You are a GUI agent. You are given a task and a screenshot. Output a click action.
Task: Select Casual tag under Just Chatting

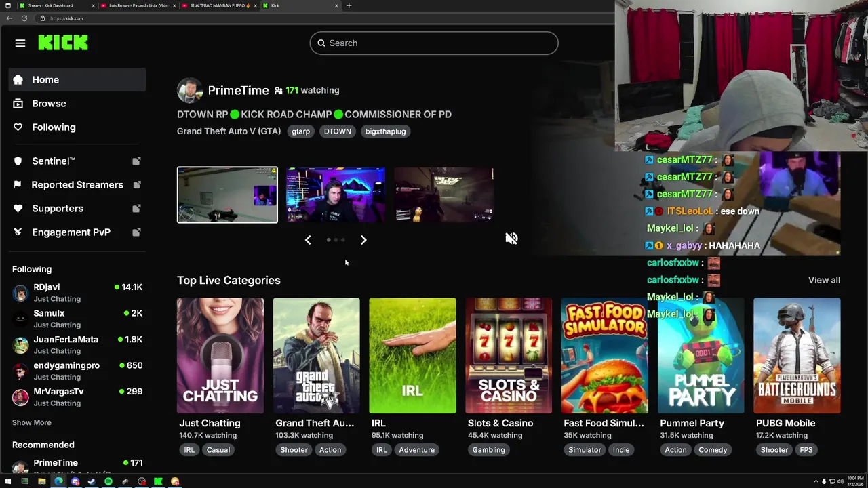pyautogui.click(x=218, y=450)
